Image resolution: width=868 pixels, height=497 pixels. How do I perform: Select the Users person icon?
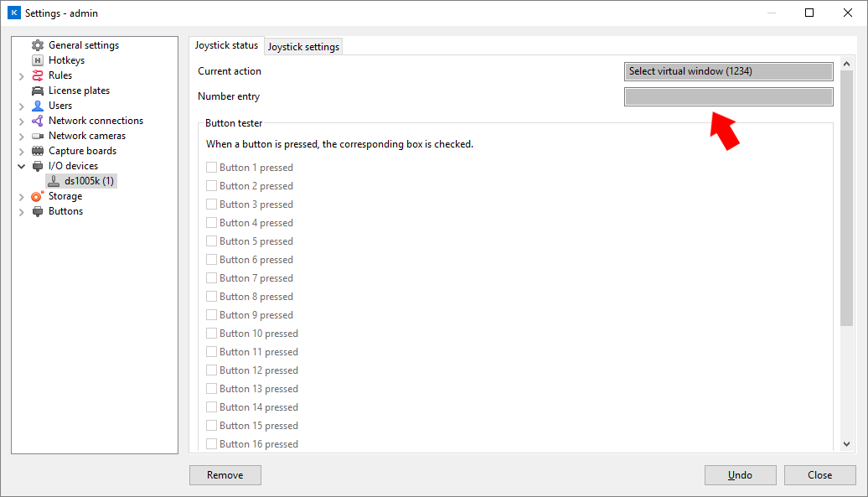[38, 106]
